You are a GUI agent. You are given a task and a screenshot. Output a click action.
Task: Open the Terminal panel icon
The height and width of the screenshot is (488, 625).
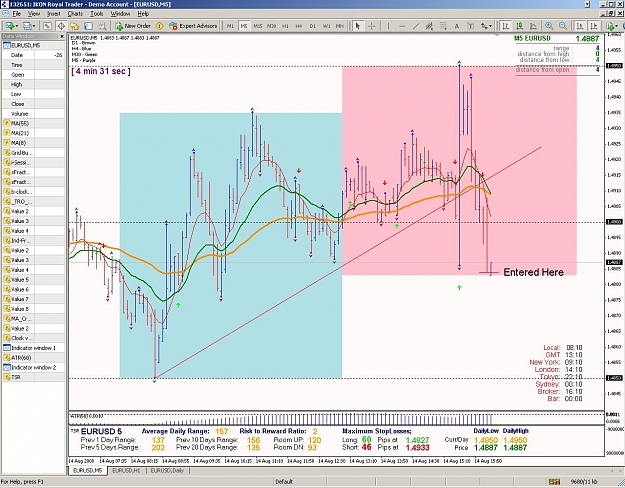pos(88,26)
